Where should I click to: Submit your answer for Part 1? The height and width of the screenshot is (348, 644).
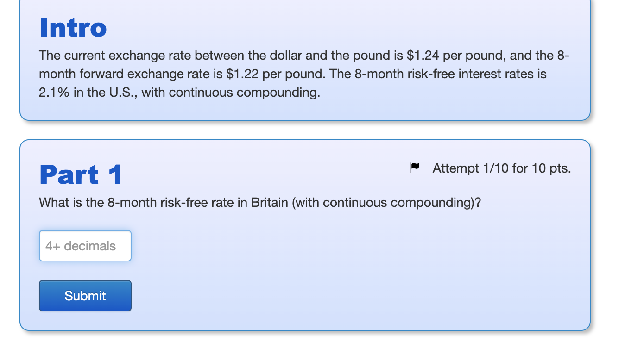(x=85, y=295)
